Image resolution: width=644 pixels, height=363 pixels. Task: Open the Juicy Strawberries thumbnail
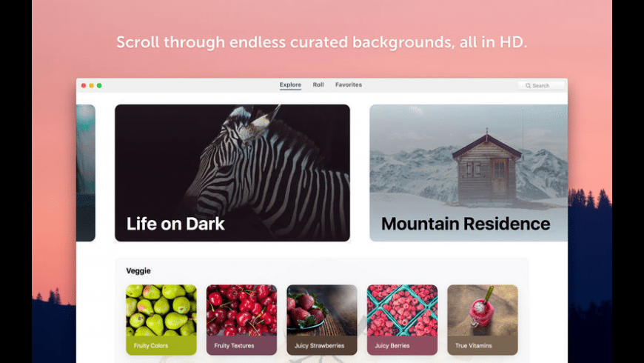(321, 310)
